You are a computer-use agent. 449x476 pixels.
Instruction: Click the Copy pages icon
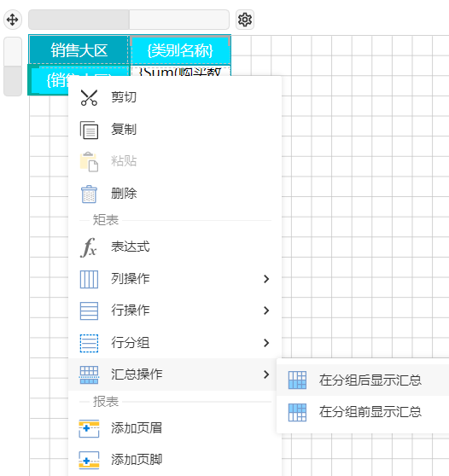point(89,130)
